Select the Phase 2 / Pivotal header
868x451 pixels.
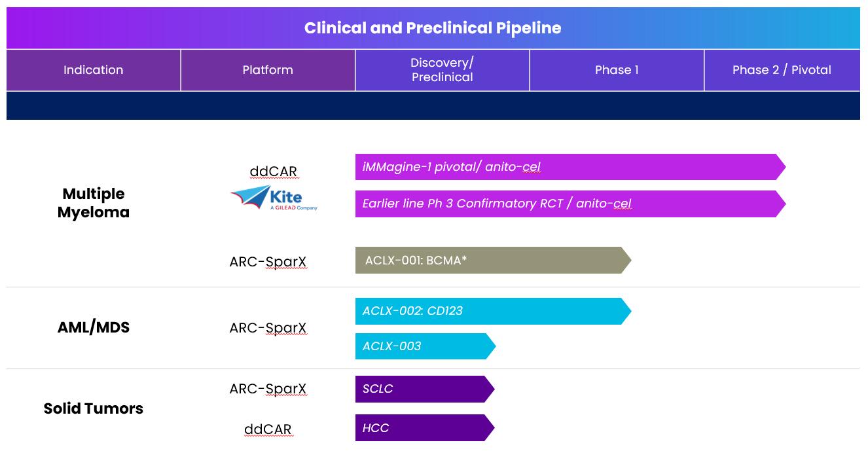click(x=782, y=70)
